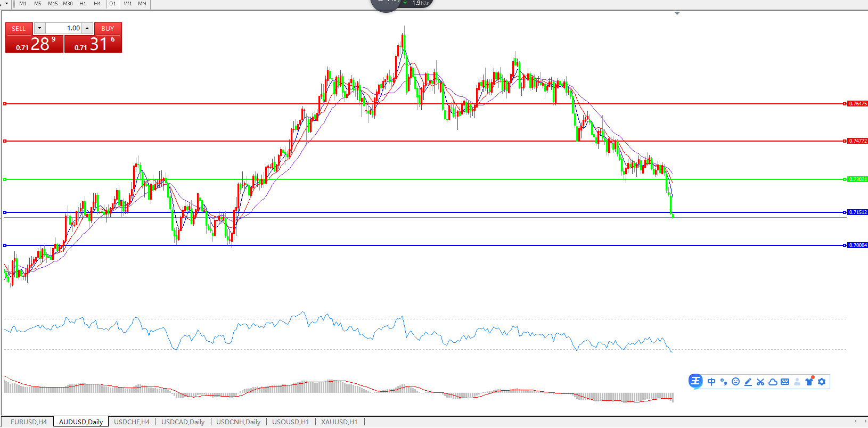This screenshot has width=868, height=428.
Task: Increase lot volume with the up arrow
Action: coord(87,28)
